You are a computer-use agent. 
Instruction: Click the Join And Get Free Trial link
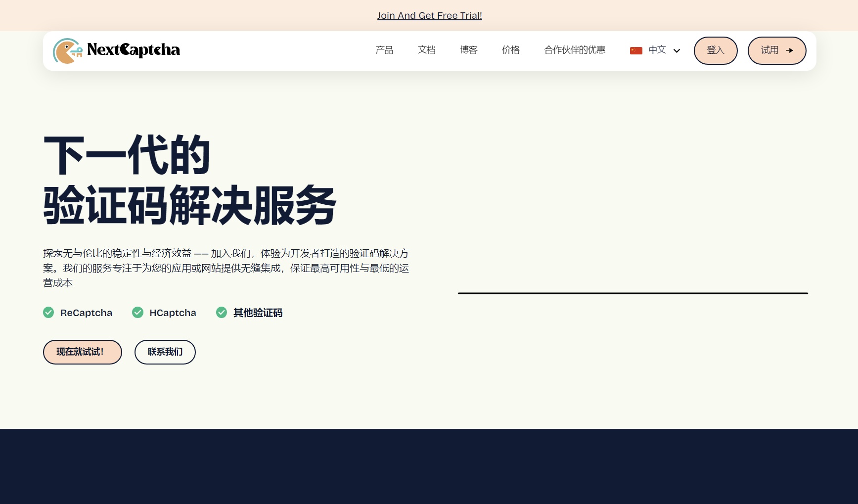[429, 15]
